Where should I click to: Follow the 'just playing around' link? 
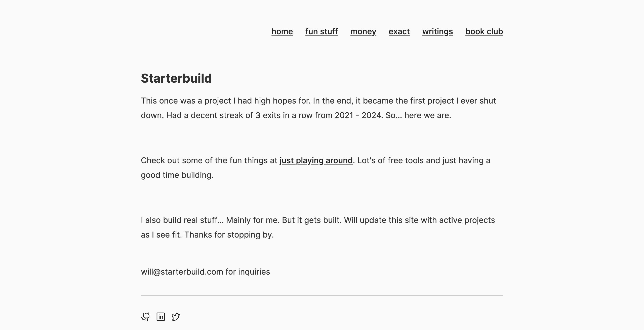click(316, 160)
